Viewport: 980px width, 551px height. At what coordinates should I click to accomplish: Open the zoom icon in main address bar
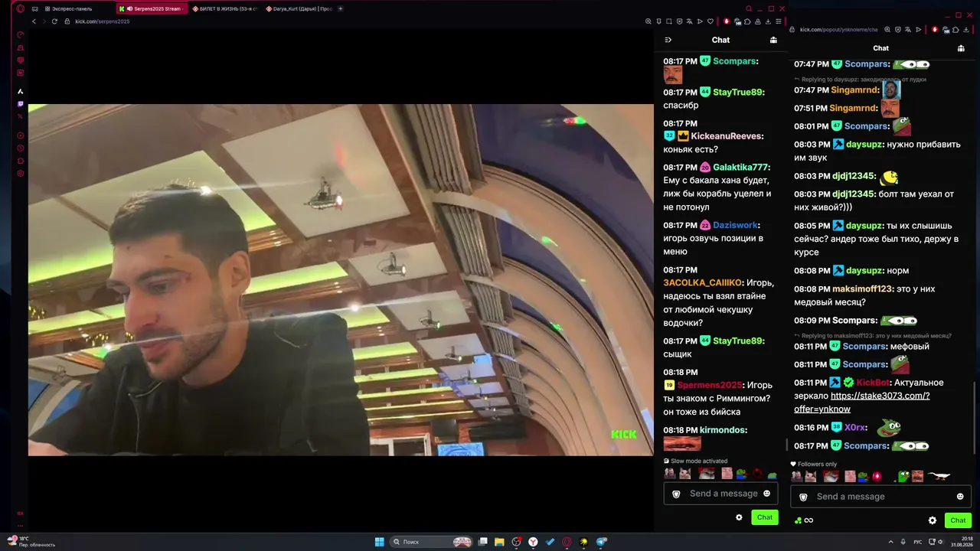[648, 21]
